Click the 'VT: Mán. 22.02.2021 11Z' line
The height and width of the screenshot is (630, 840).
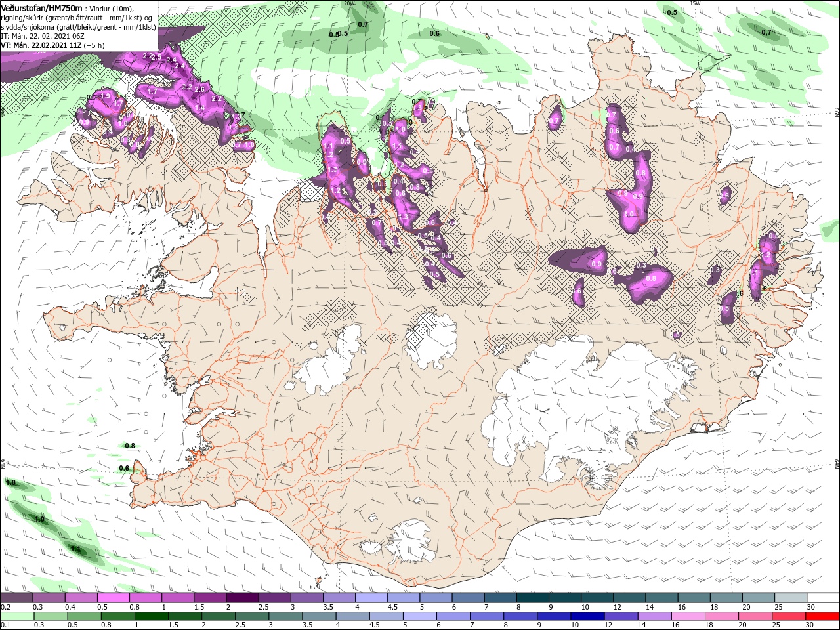41,45
